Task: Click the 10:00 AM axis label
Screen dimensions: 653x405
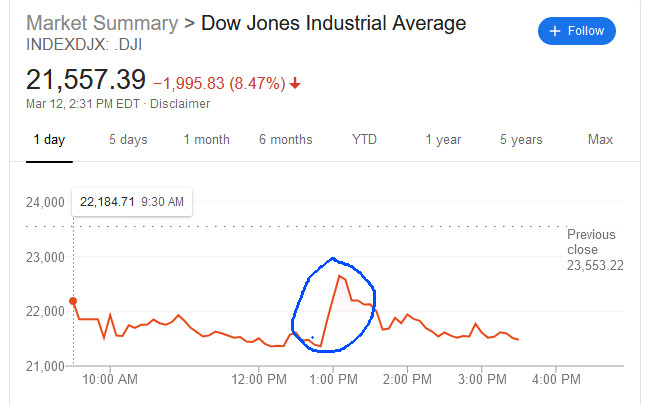Action: tap(110, 380)
